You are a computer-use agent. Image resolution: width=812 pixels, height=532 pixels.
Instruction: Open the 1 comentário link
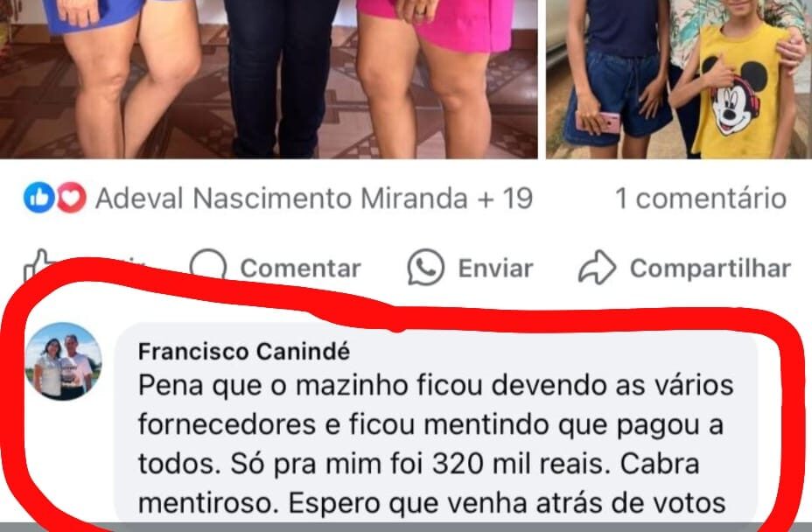point(701,199)
